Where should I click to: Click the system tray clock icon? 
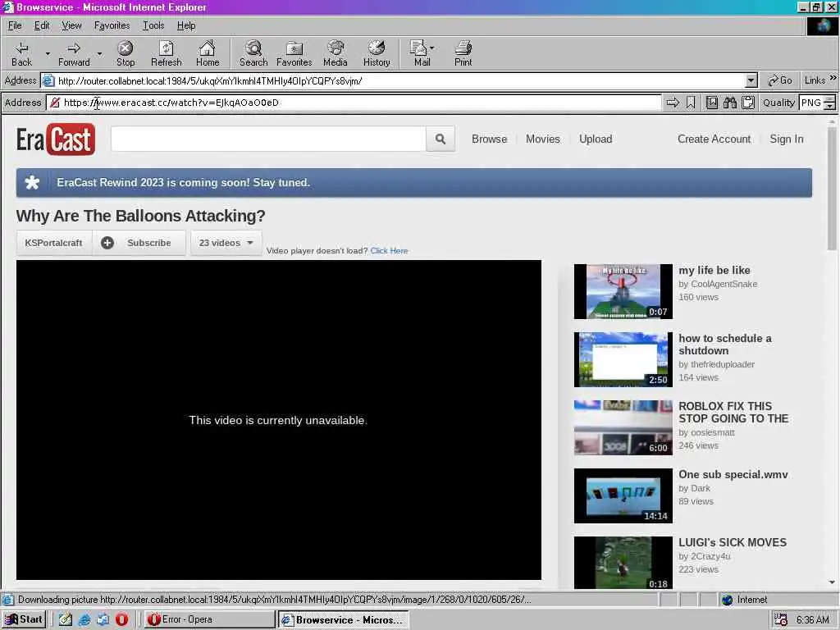[x=781, y=620]
